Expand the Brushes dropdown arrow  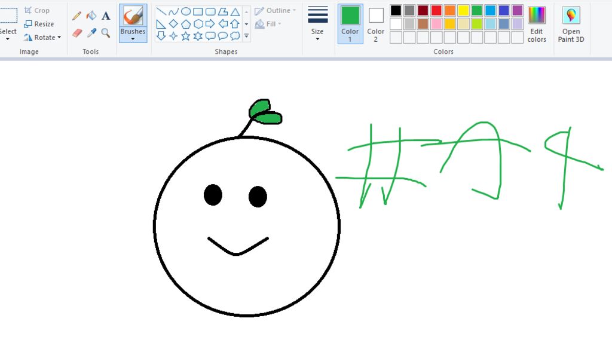pyautogui.click(x=133, y=39)
